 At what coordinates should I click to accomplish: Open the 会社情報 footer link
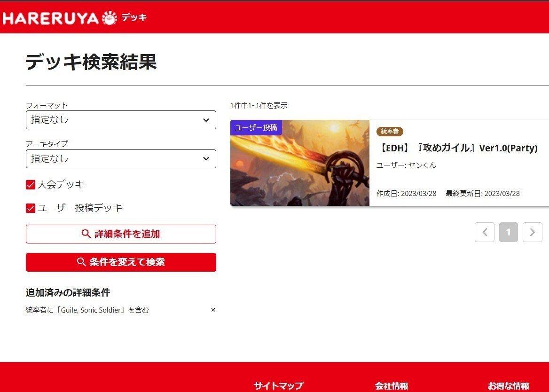point(392,386)
